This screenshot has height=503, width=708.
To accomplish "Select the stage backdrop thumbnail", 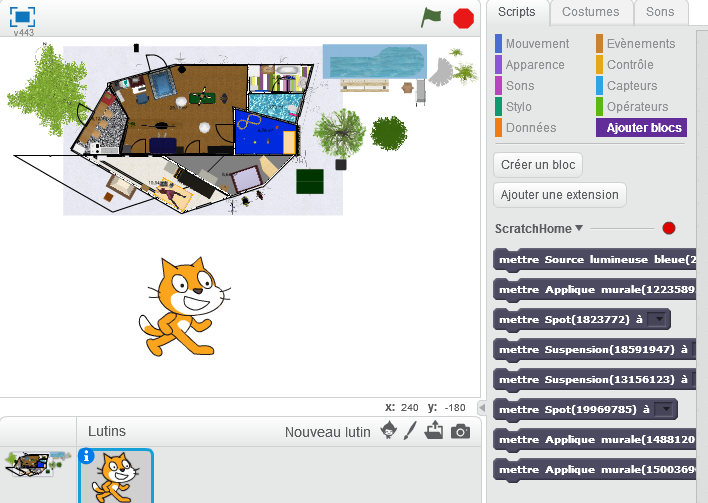I will click(28, 463).
